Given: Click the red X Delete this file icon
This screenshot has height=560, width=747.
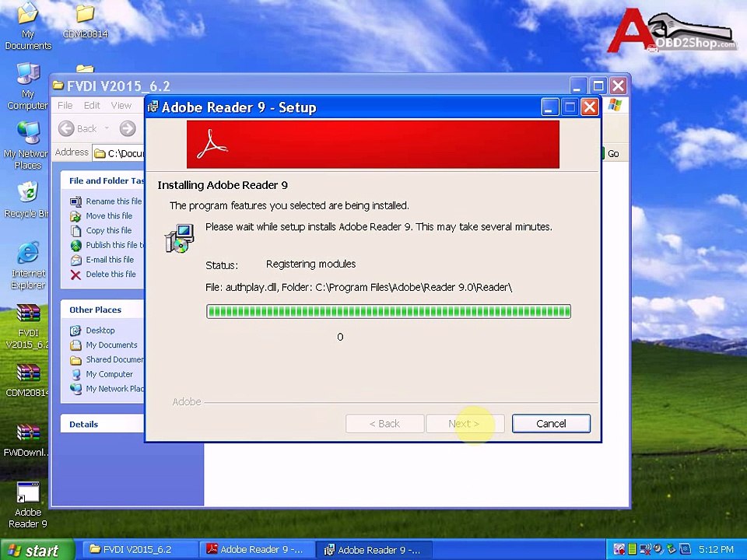Looking at the screenshot, I should pyautogui.click(x=75, y=275).
